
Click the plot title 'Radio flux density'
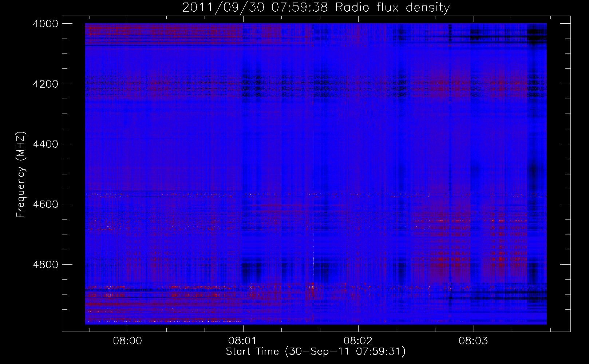point(392,8)
